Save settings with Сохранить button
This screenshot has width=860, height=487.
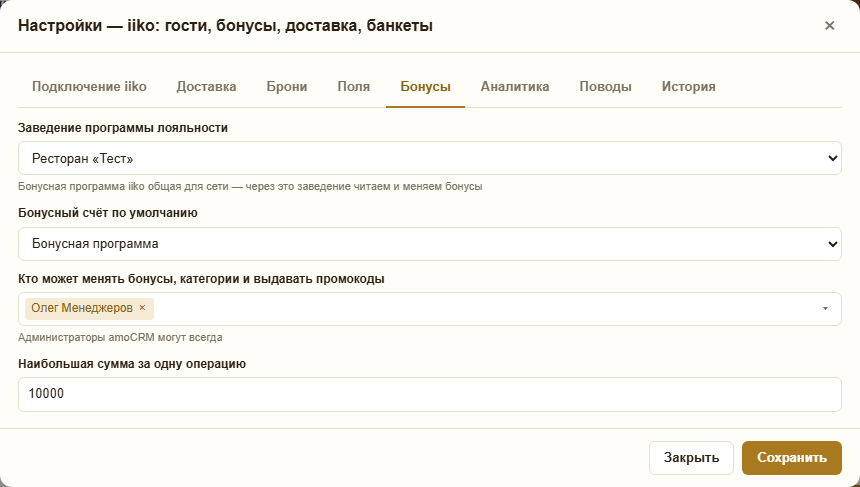[x=792, y=458]
